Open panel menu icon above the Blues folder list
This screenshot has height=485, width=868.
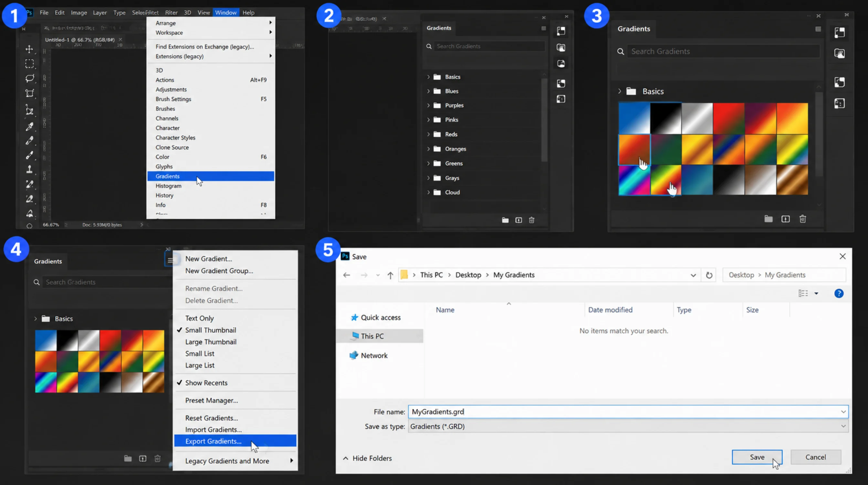[544, 28]
